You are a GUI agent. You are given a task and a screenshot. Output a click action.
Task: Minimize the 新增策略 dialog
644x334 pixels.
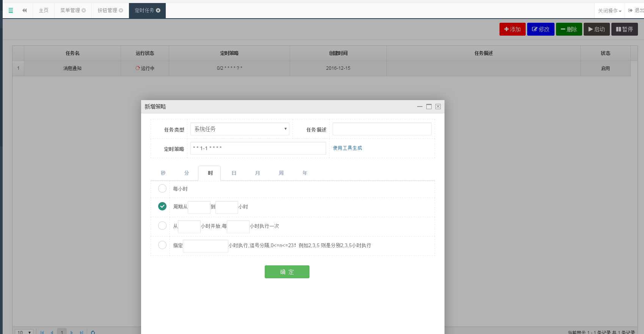tap(420, 107)
